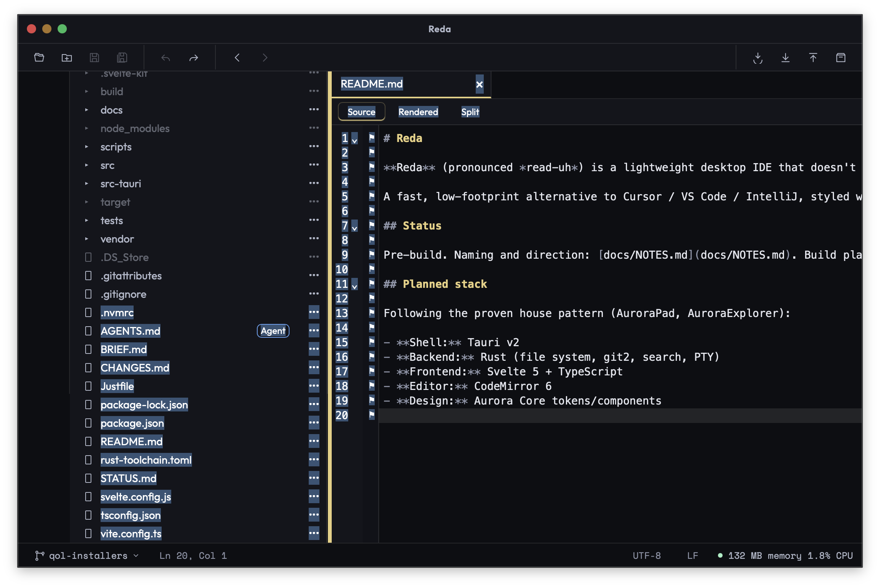Click the save all toolbar icon

pyautogui.click(x=122, y=58)
